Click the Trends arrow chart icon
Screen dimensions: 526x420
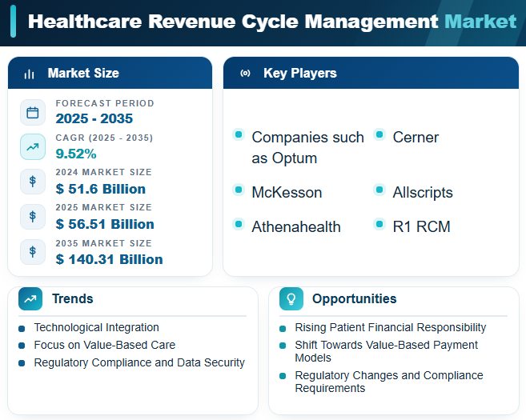point(30,298)
